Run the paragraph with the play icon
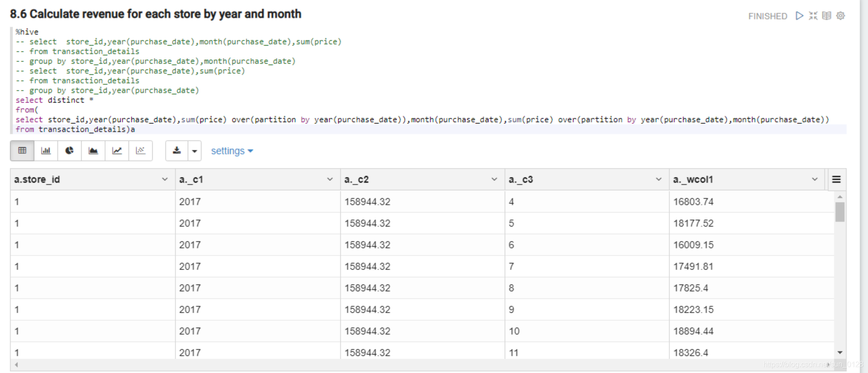Image resolution: width=868 pixels, height=373 pixels. [799, 16]
